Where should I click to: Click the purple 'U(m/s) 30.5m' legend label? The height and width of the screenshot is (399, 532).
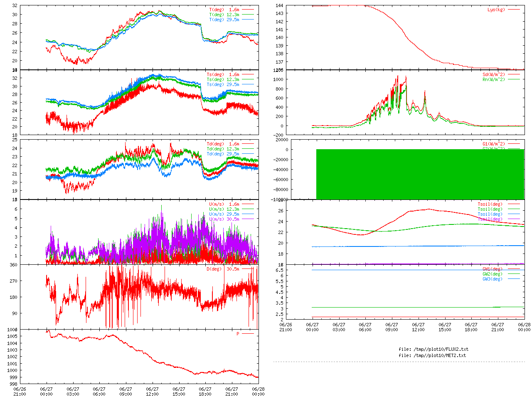[224, 219]
